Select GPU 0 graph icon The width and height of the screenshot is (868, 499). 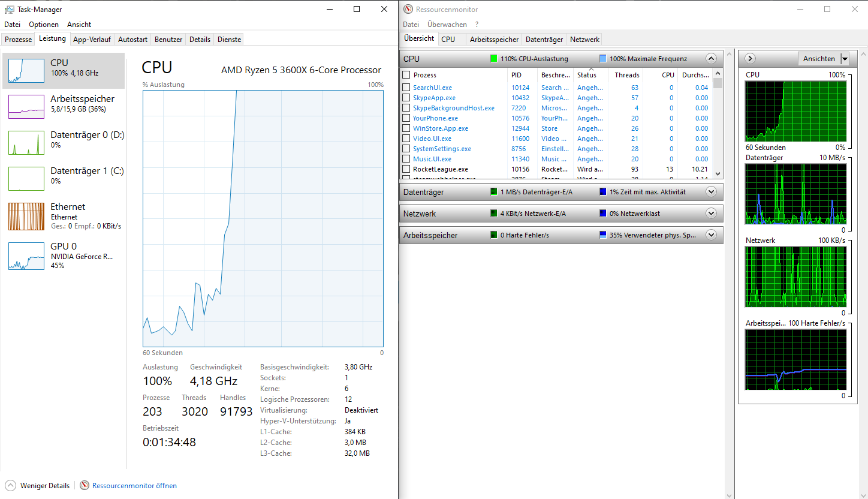pyautogui.click(x=26, y=255)
